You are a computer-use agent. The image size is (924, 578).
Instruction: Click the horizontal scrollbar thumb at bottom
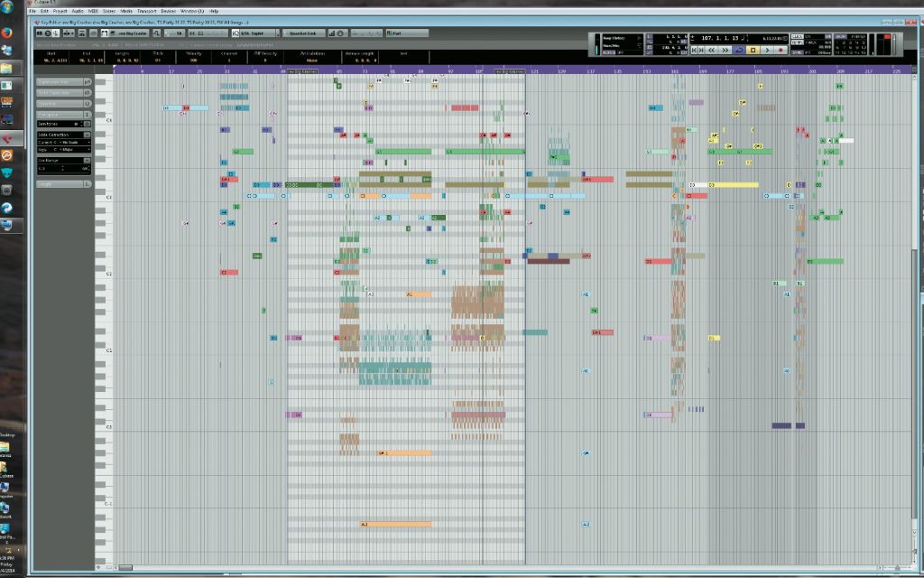click(125, 568)
